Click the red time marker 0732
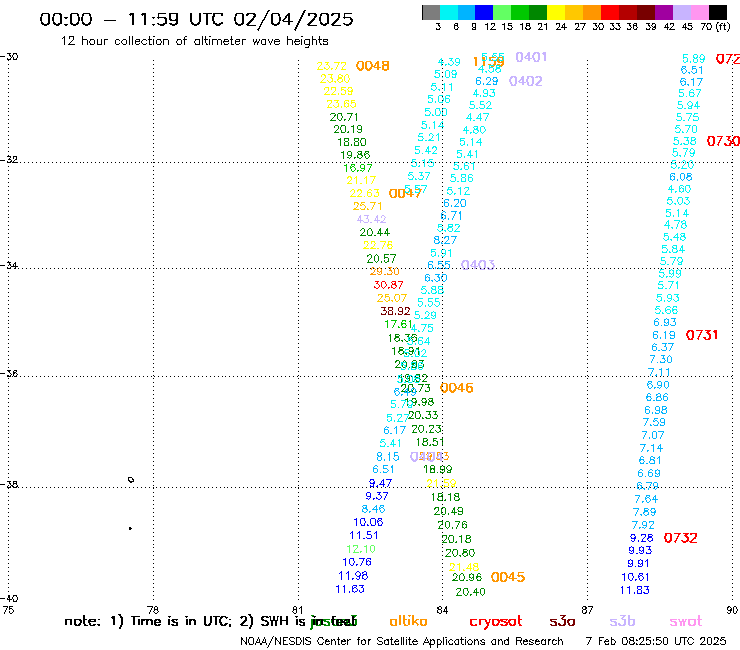This screenshot has height=650, width=740. (x=681, y=538)
